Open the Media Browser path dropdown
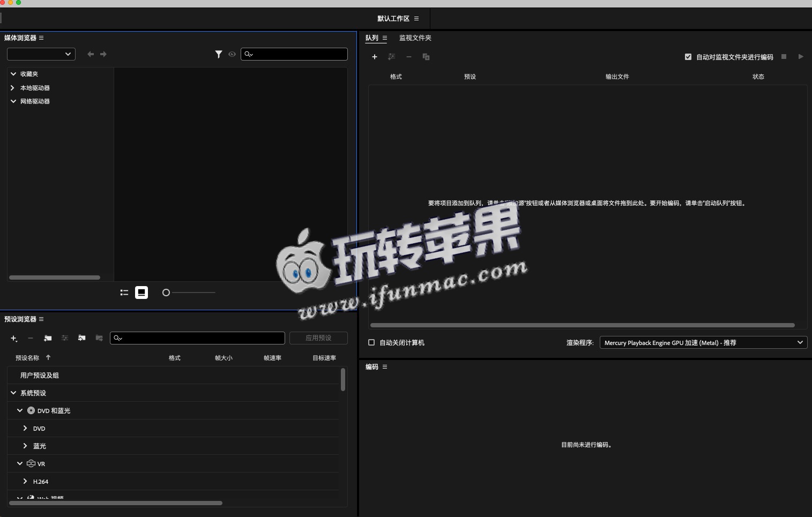 (41, 54)
